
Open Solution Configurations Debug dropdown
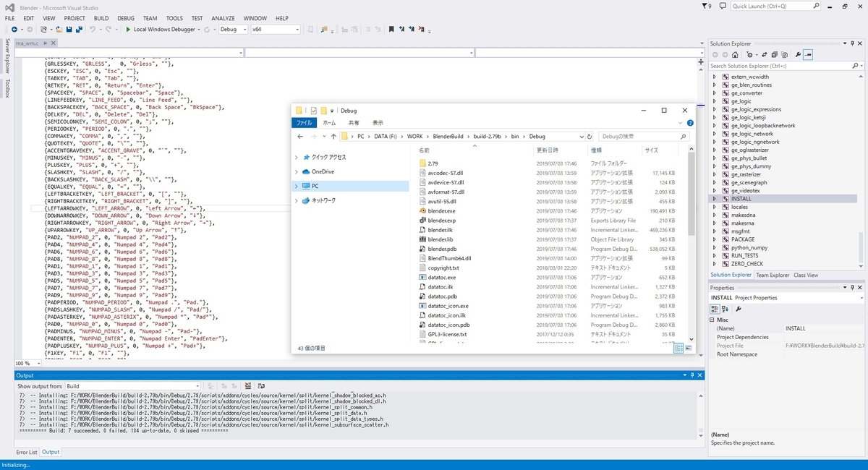point(233,30)
